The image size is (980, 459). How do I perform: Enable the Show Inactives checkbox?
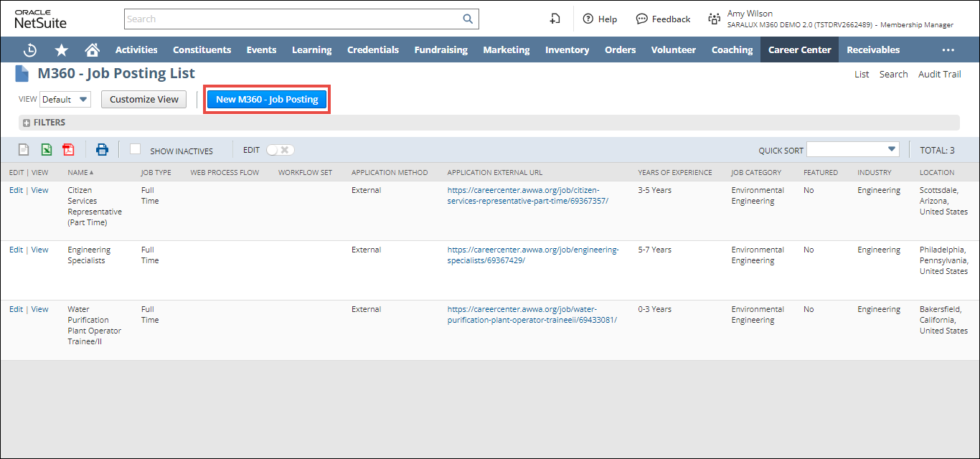(135, 149)
